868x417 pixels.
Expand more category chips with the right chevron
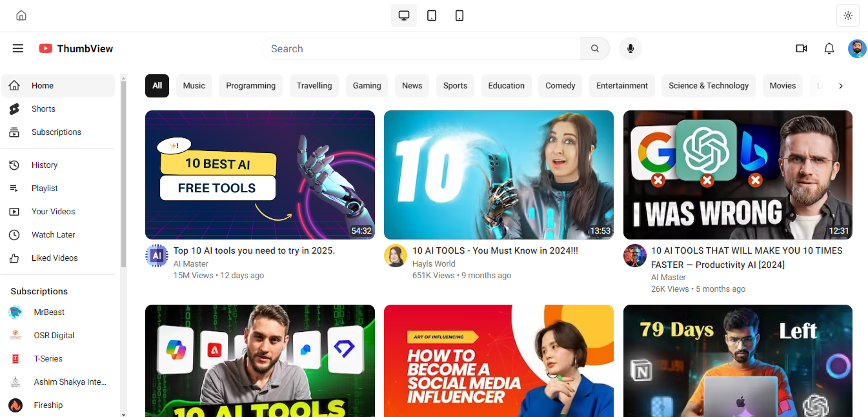point(841,85)
